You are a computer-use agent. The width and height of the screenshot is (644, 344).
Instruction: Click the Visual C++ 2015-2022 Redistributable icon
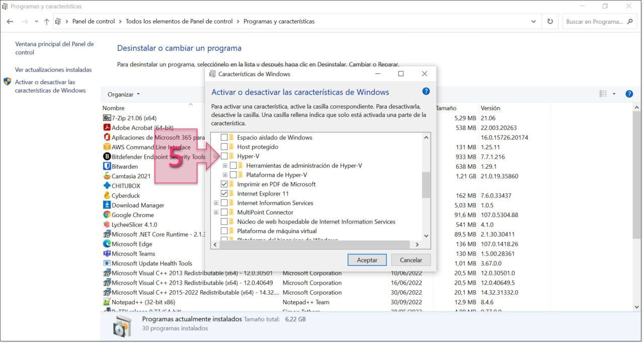pyautogui.click(x=107, y=293)
